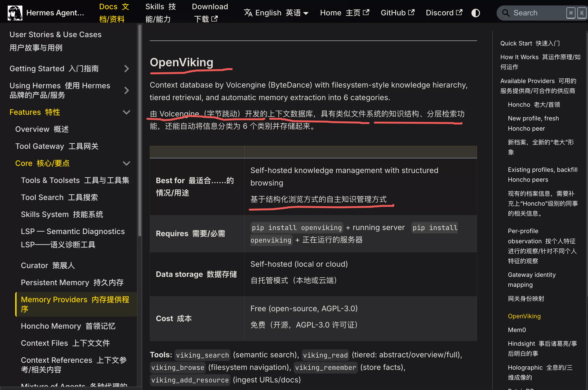Open the Overview sidebar page
588x390 pixels.
tap(42, 129)
